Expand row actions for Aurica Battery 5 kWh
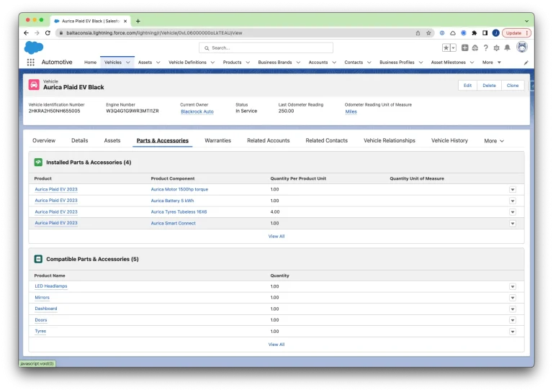Viewport: 553px width, 392px height. (513, 201)
